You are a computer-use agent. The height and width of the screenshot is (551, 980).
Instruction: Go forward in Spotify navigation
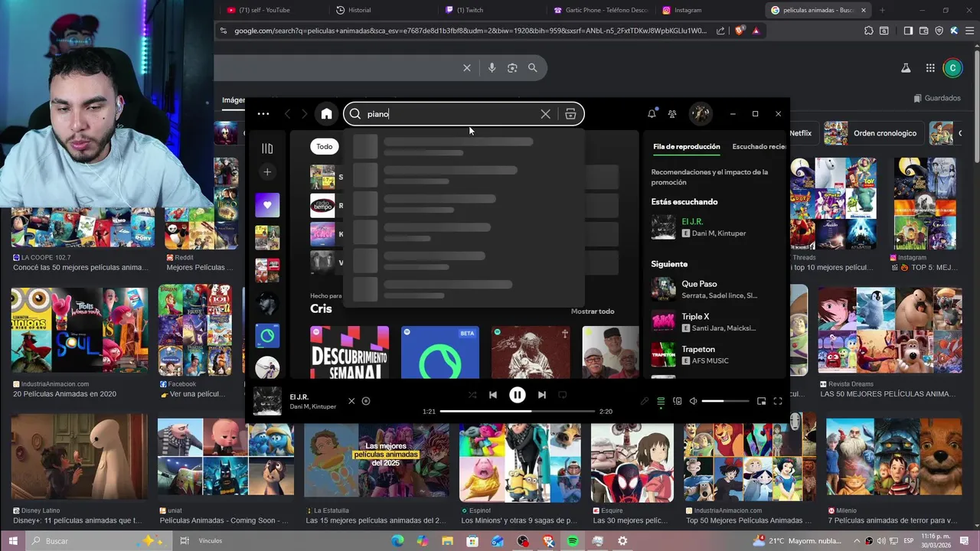[x=304, y=114]
